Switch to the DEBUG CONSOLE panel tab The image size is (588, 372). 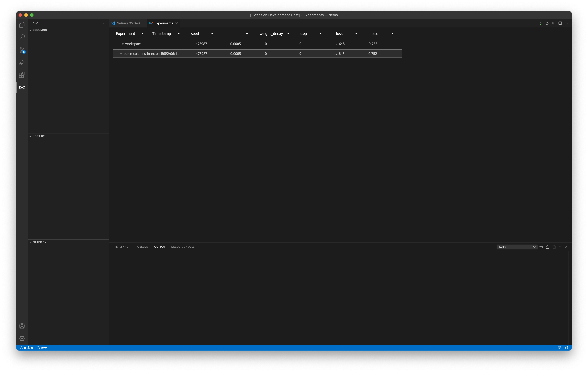point(183,247)
